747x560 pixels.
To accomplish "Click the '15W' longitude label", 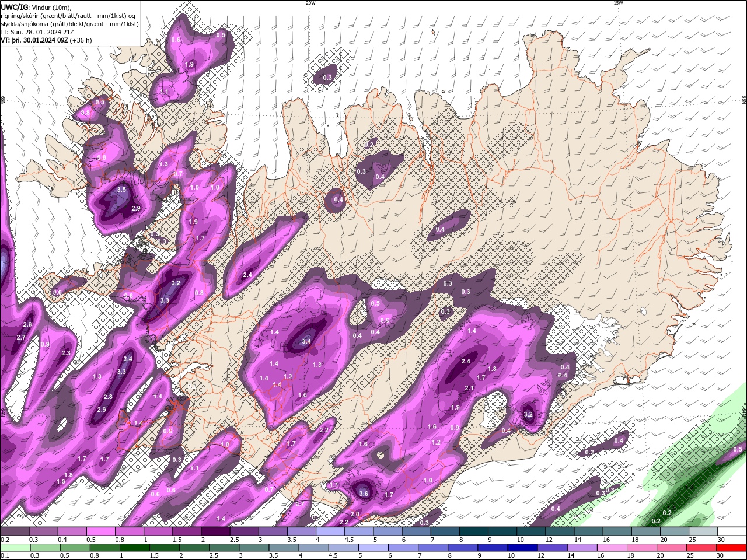I will pos(618,3).
